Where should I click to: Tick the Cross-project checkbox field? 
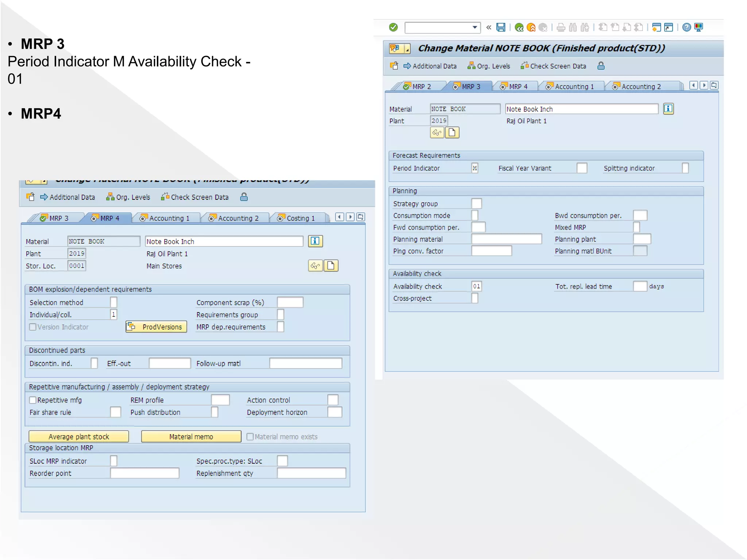475,298
